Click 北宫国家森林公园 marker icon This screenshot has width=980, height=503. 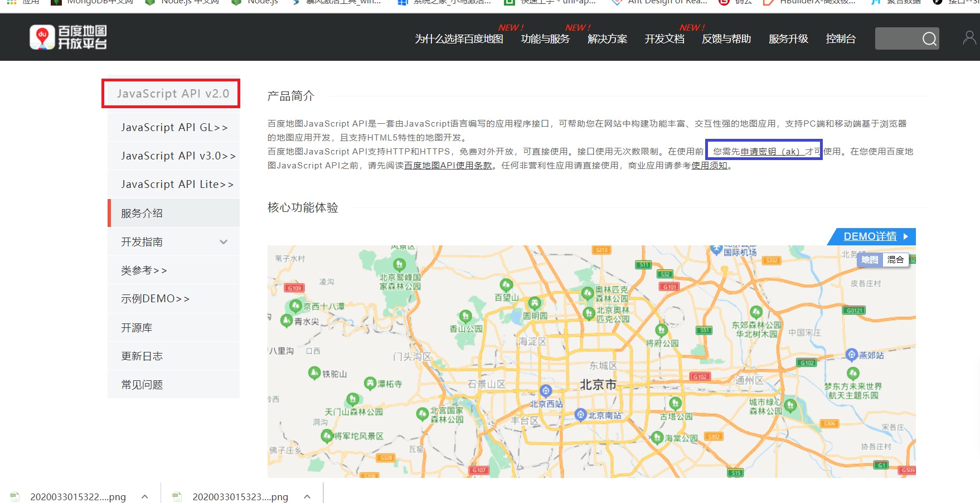(422, 414)
